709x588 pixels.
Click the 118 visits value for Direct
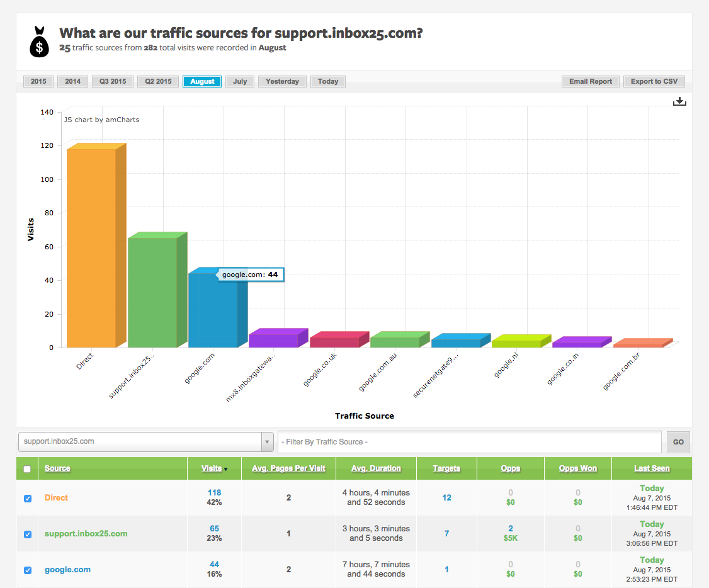(214, 493)
